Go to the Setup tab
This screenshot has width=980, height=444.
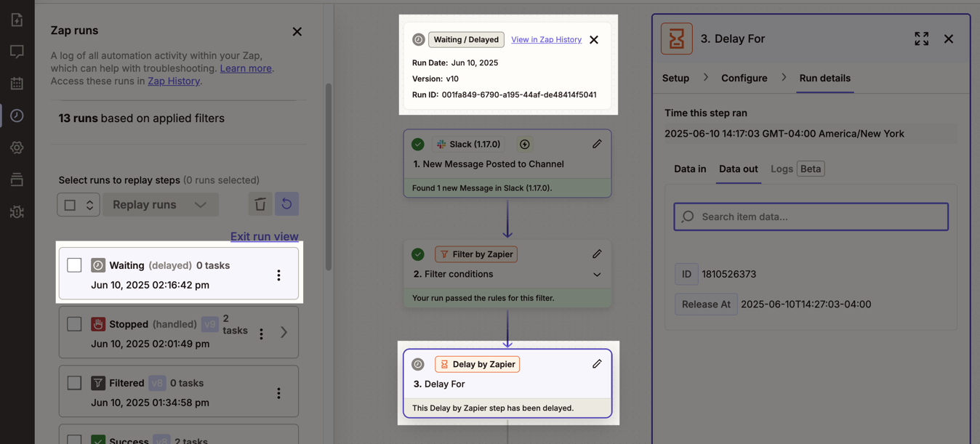(675, 78)
